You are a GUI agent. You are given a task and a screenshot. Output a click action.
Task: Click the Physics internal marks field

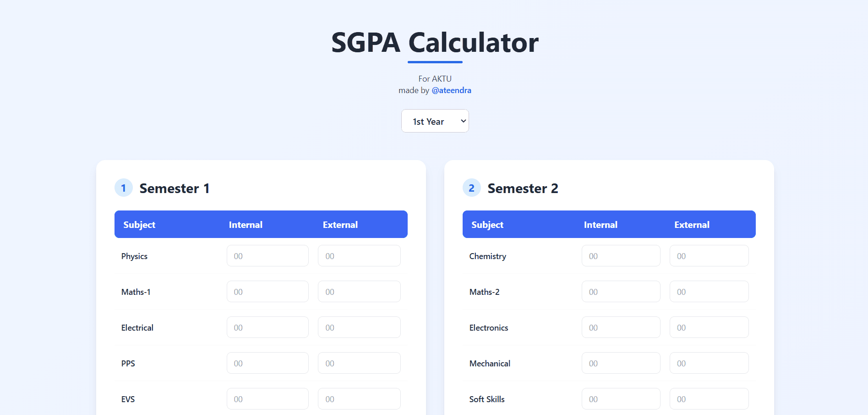[x=267, y=255]
